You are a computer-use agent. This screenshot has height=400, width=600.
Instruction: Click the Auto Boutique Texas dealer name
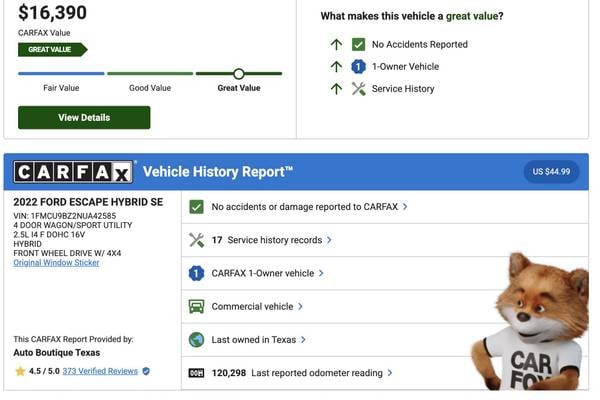coord(57,353)
